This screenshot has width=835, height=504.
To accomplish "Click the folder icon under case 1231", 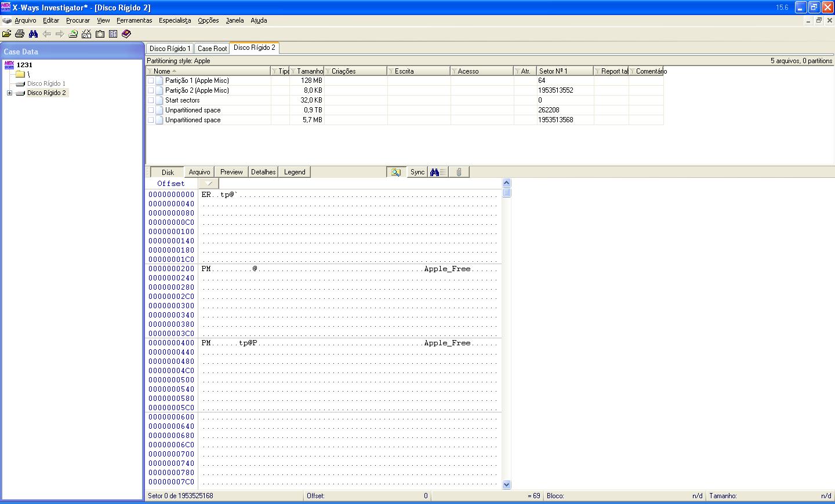I will tap(20, 74).
